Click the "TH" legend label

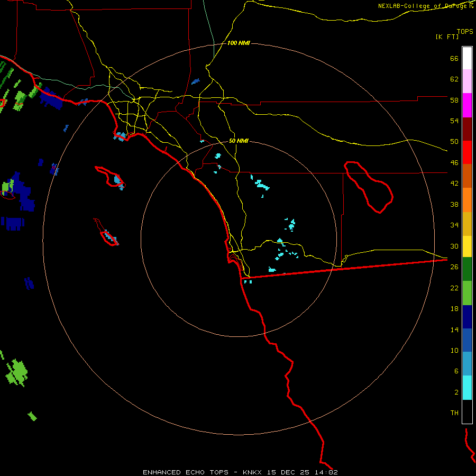point(454,413)
